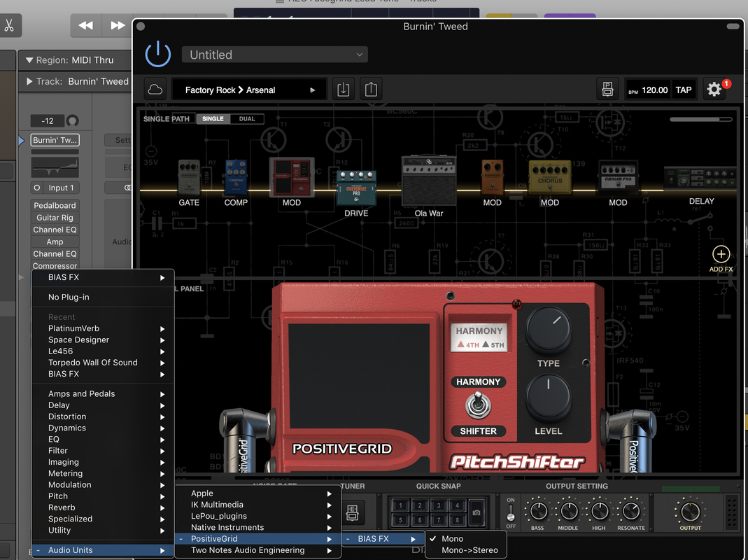Adjust the signal chain zoom slider
Viewport: 748px width, 560px height.
coord(700,120)
